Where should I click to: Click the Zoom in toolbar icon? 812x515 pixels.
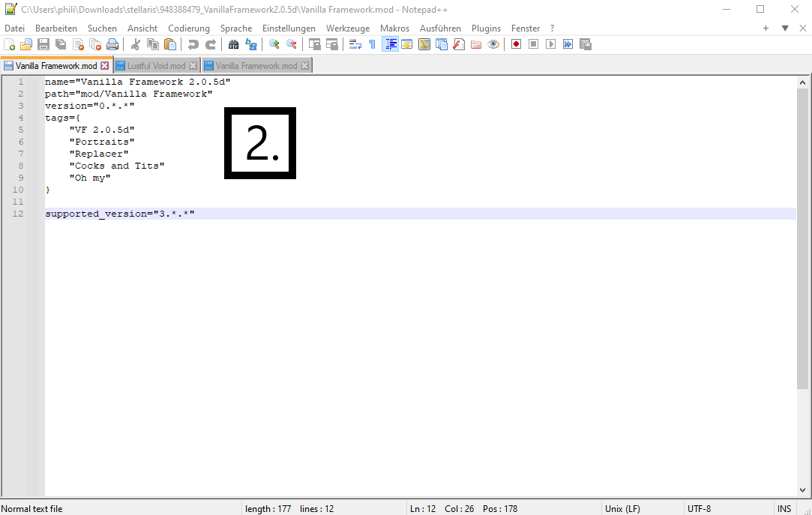coord(274,44)
